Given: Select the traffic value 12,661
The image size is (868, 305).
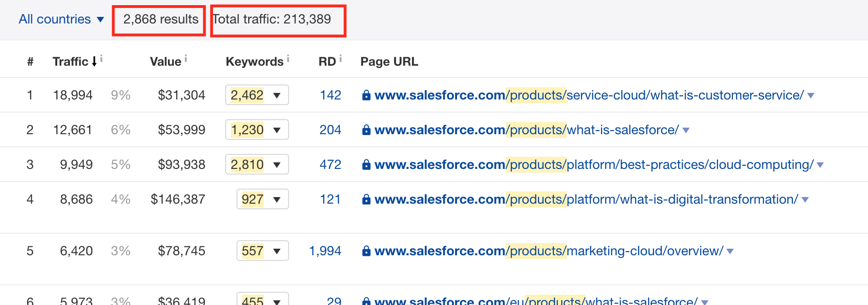Looking at the screenshot, I should point(73,130).
